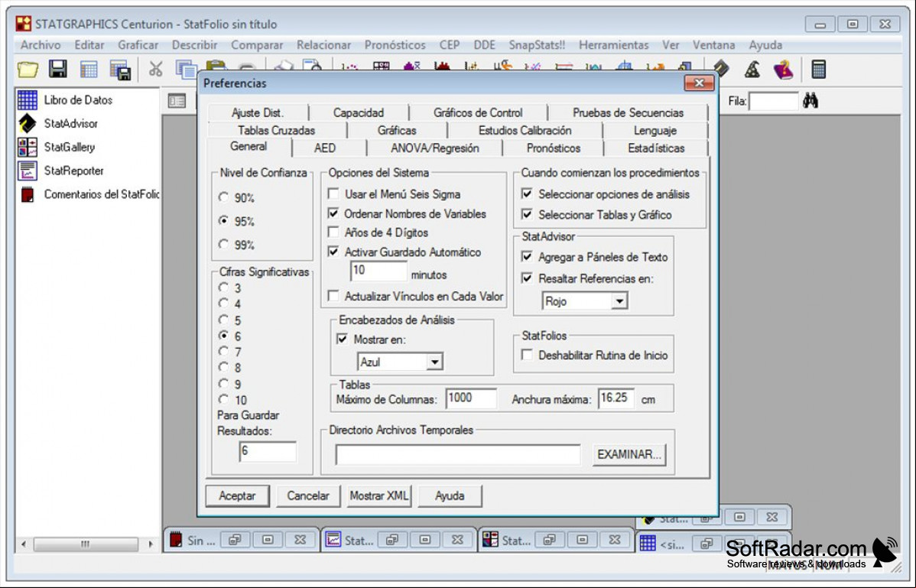Click the STATGRAPHICS logo in the title bar
Screen dimensions: 916x588
point(24,24)
